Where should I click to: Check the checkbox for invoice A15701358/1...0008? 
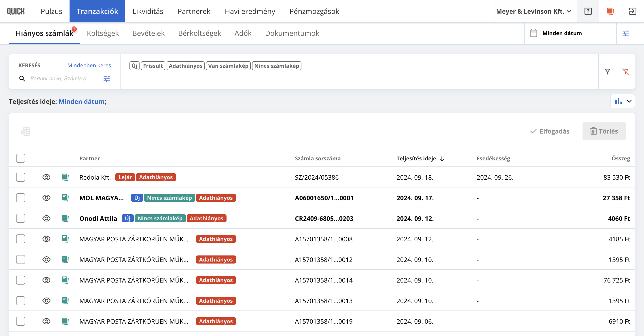21,239
